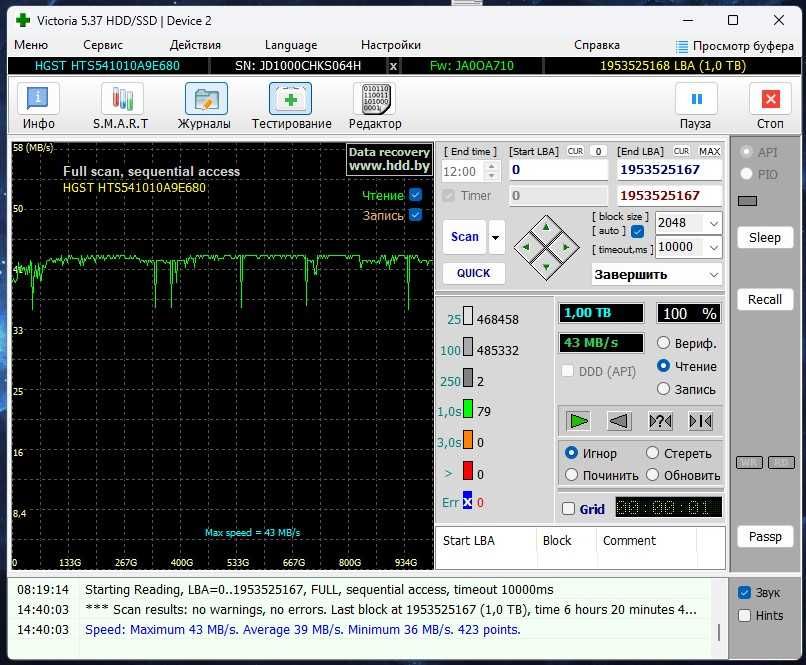Click the QUICK scan button
This screenshot has height=665, width=806.
coord(473,273)
